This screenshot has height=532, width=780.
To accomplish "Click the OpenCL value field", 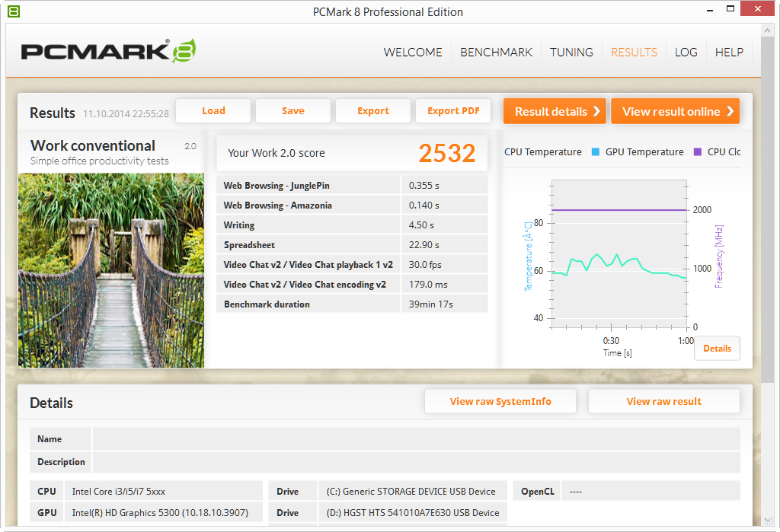I will coord(651,491).
